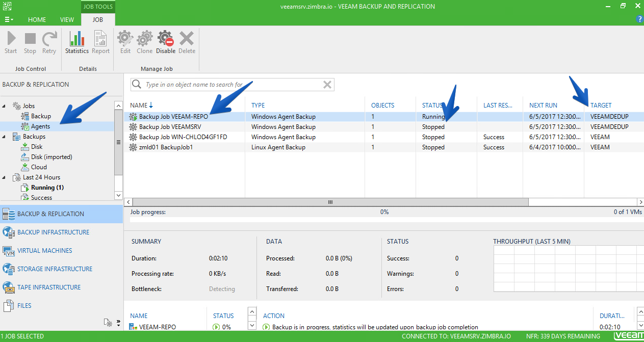The image size is (644, 342).
Task: Open navigation pane configure gear icon
Action: pyautogui.click(x=108, y=322)
